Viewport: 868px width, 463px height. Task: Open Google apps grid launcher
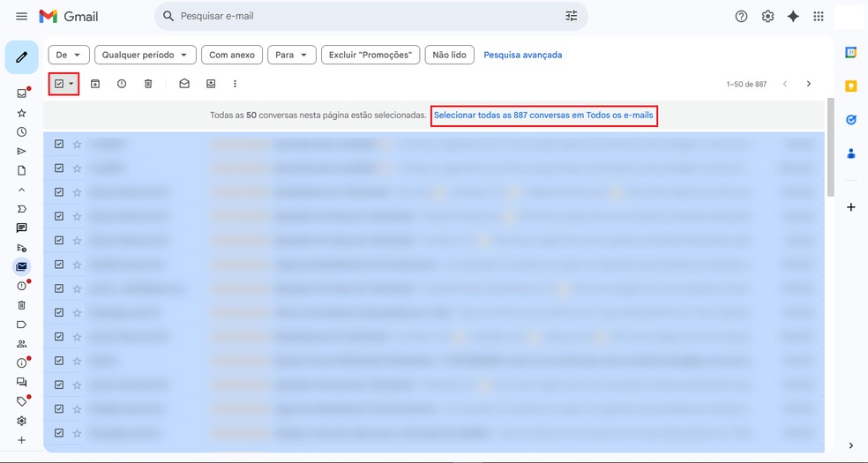819,17
